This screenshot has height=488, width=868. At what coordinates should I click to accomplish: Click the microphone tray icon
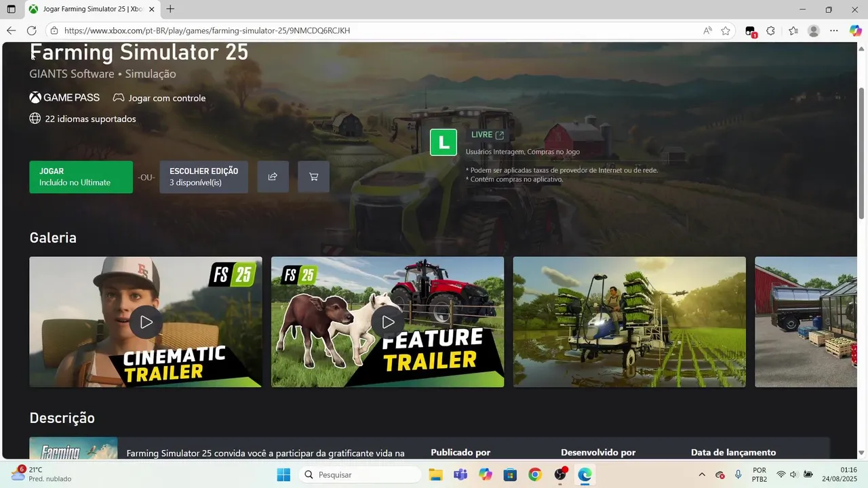click(x=738, y=474)
